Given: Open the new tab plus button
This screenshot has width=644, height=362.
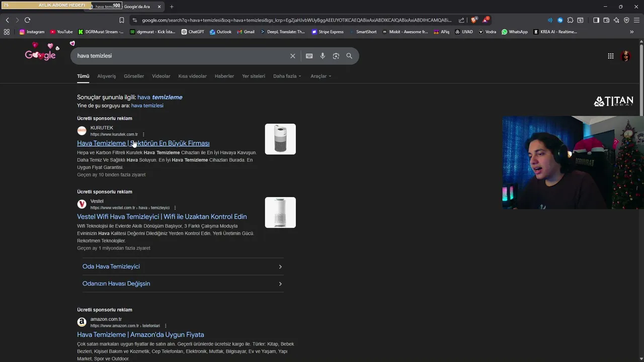Looking at the screenshot, I should coord(172,7).
